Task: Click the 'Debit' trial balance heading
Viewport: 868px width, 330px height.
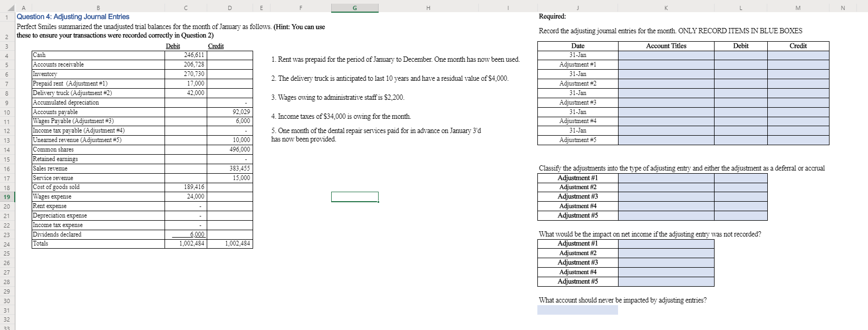Action: coord(173,46)
